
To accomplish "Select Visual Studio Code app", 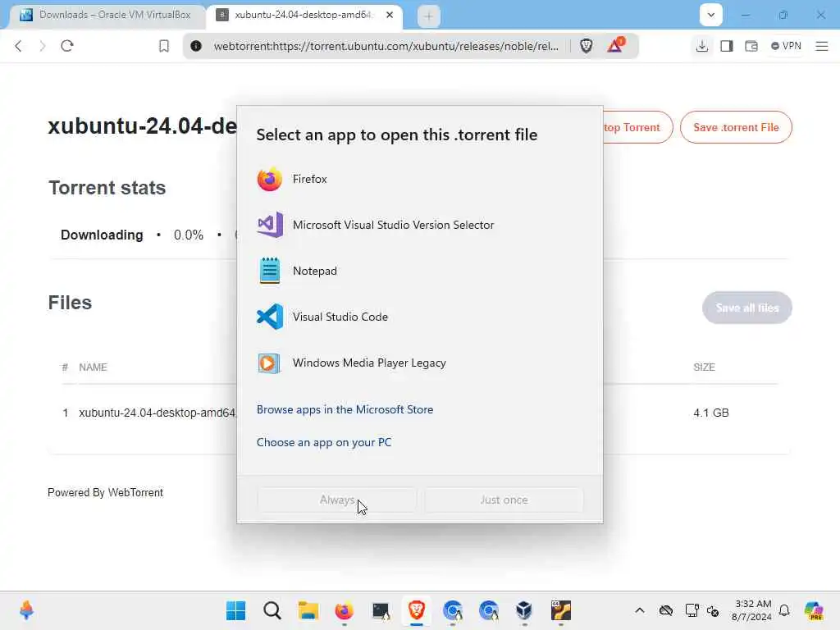I will click(419, 317).
